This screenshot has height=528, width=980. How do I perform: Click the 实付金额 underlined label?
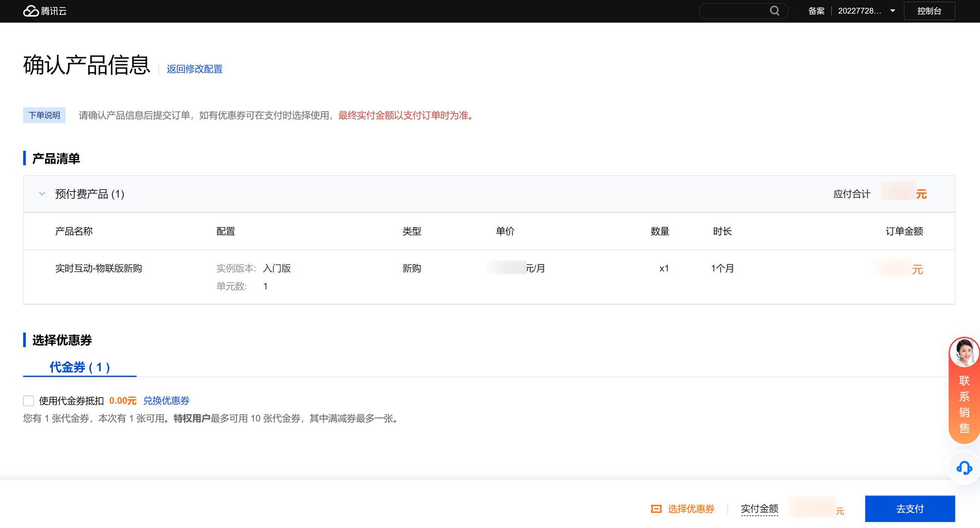759,509
